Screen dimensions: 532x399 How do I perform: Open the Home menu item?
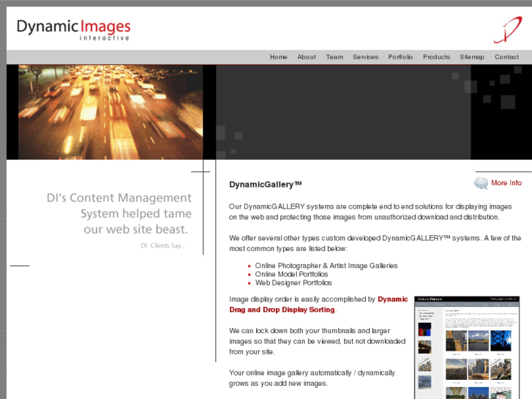click(x=279, y=57)
